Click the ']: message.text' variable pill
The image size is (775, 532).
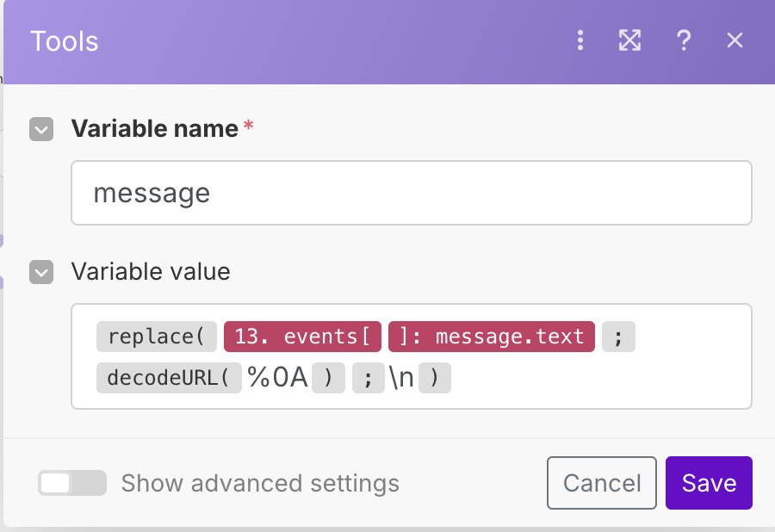(492, 337)
